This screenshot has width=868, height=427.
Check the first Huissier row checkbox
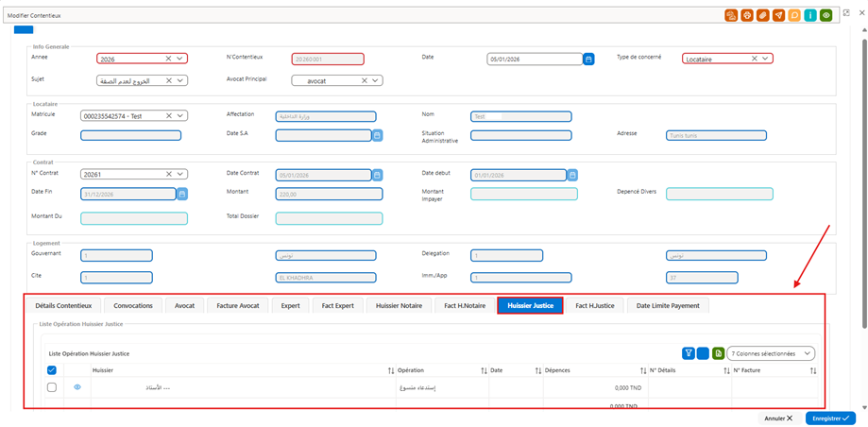52,387
